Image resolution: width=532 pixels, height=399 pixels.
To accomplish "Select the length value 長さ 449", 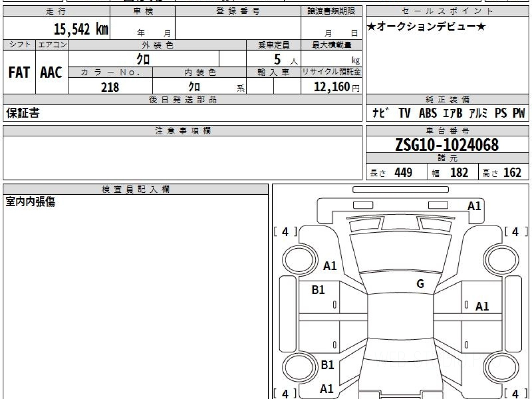I will coord(391,172).
